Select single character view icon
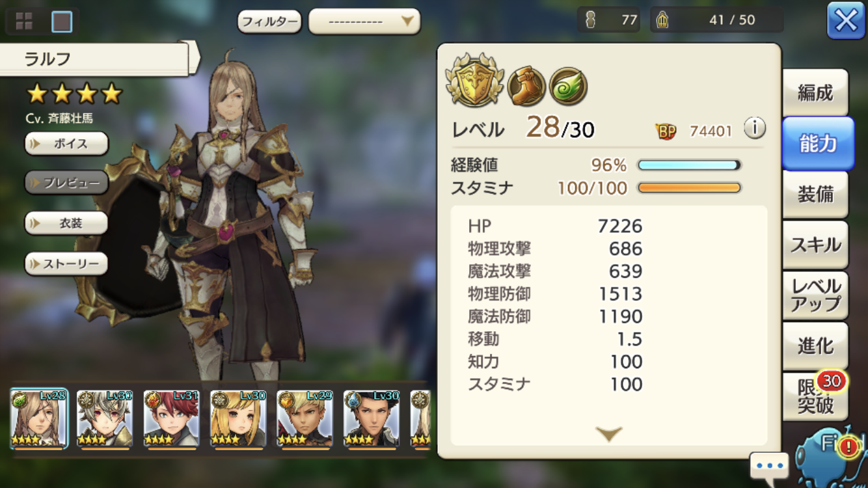Viewport: 868px width, 488px height. [x=62, y=21]
